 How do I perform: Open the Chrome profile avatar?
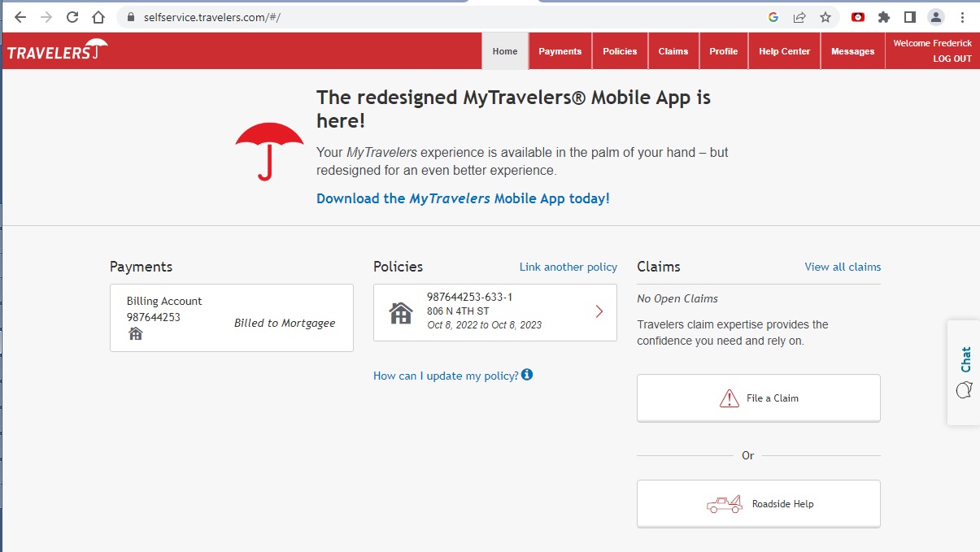pos(936,17)
